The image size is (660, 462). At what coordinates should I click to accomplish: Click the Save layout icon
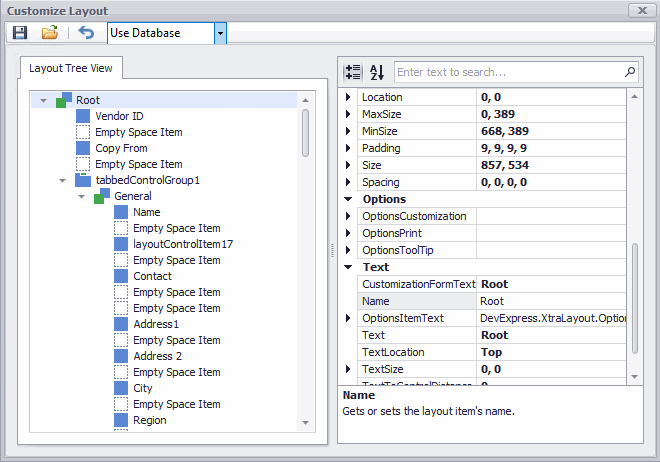[19, 33]
